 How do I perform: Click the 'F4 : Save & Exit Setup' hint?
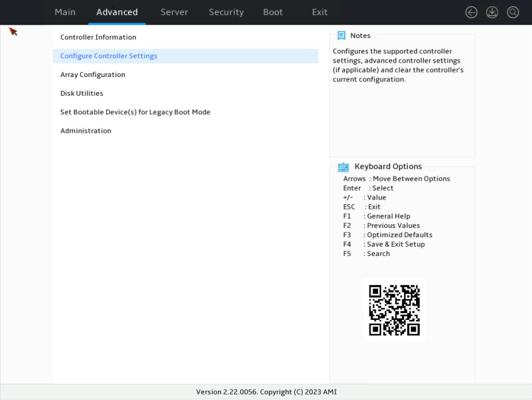[x=384, y=244]
